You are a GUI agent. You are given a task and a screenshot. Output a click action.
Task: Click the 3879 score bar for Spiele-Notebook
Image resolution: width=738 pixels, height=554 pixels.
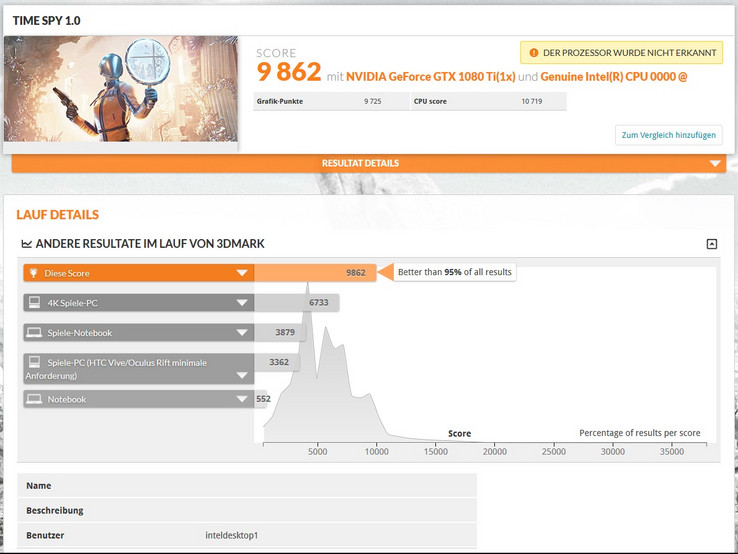[x=280, y=332]
